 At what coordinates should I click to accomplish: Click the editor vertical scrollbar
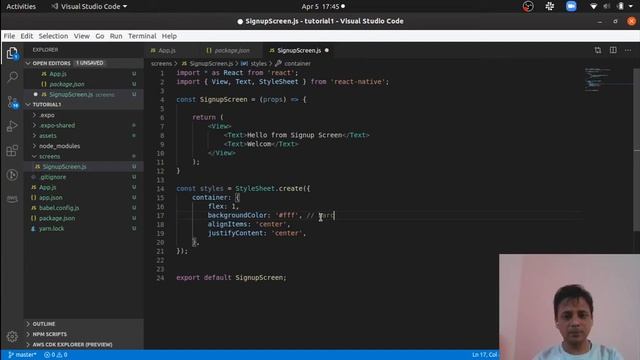coord(637,149)
